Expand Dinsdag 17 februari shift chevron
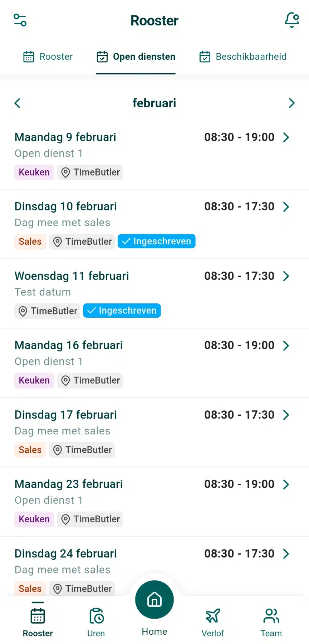The height and width of the screenshot is (644, 309). pyautogui.click(x=286, y=415)
